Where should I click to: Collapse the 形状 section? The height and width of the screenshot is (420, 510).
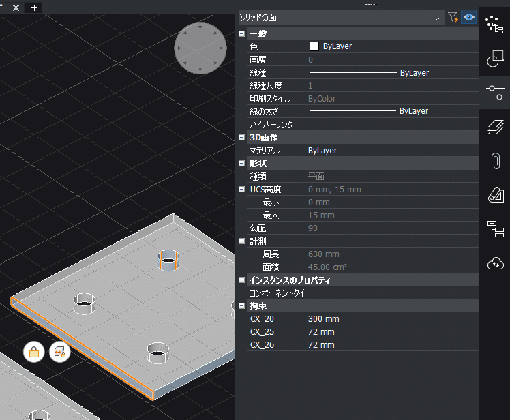241,164
